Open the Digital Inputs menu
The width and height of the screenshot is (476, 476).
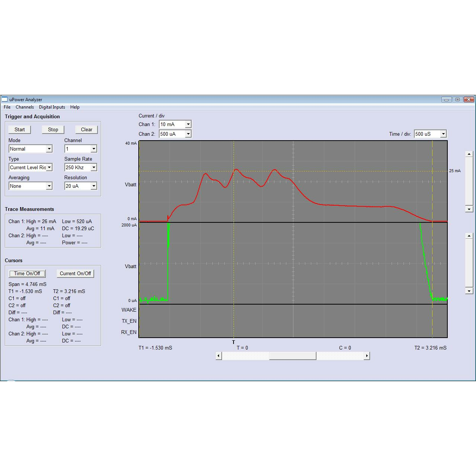(52, 107)
